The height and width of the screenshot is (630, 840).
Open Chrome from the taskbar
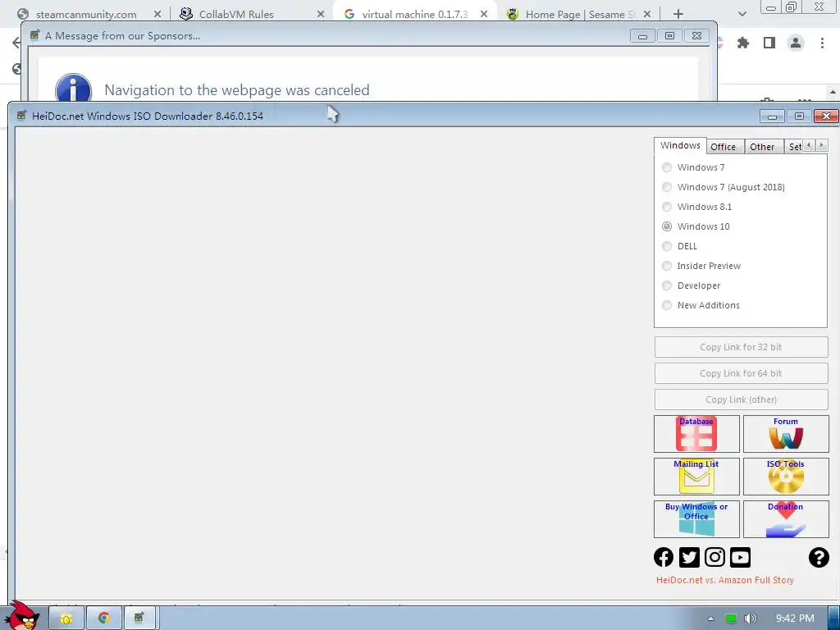(x=104, y=619)
